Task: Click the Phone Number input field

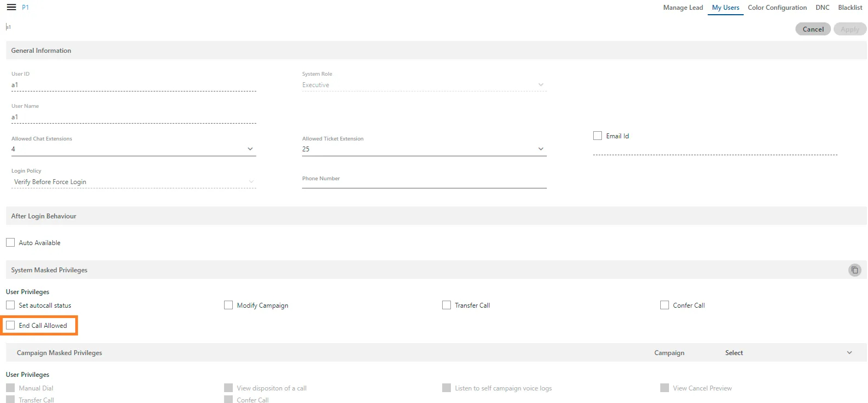Action: pos(424,182)
